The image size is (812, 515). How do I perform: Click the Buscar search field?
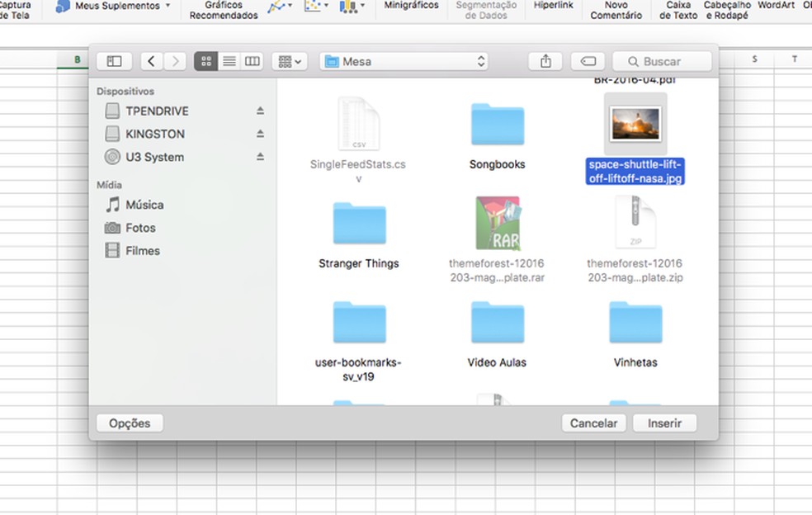(x=668, y=61)
